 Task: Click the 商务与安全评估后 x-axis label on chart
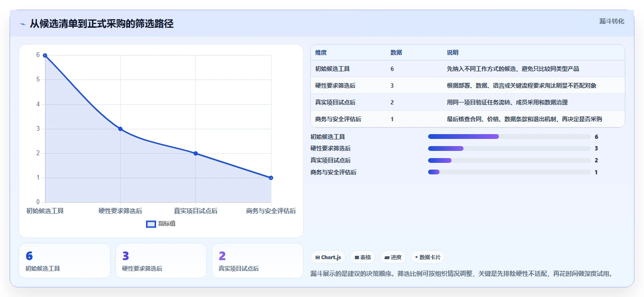(271, 211)
